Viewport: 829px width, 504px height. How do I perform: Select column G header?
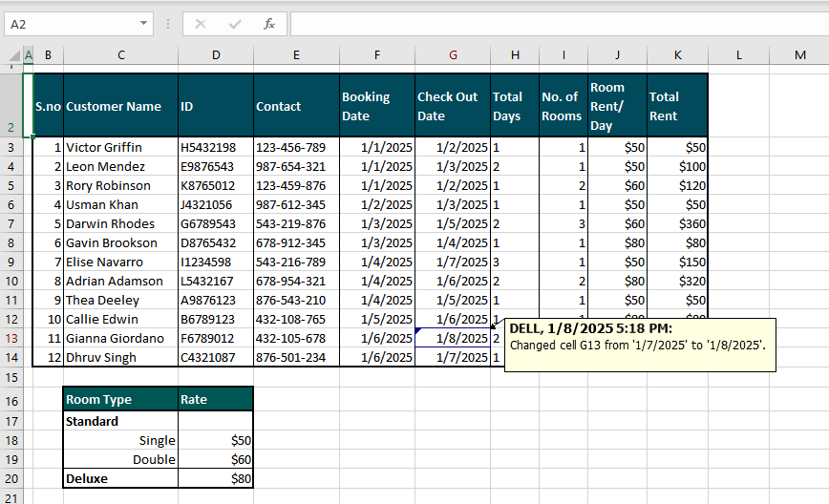tap(453, 55)
